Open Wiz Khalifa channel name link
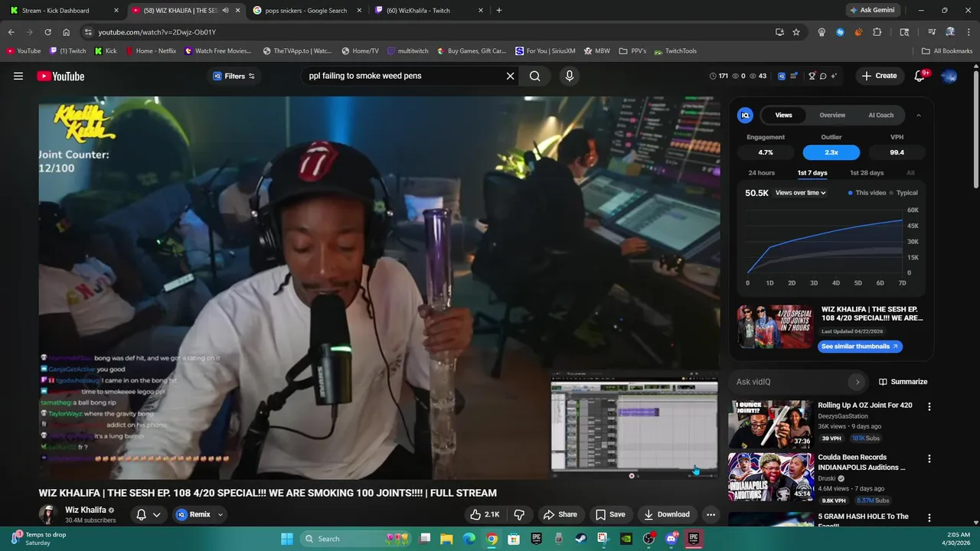 86,510
